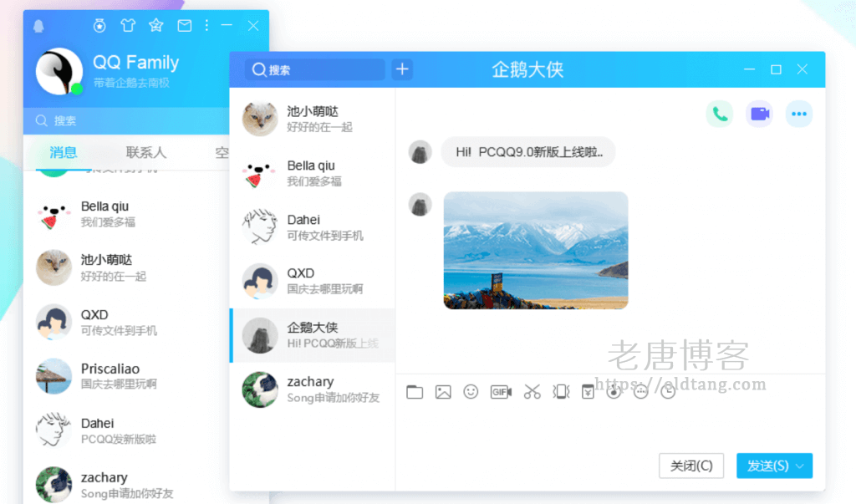Open the three-dot menu in the chat header
Screen dimensions: 856x504
click(x=798, y=113)
